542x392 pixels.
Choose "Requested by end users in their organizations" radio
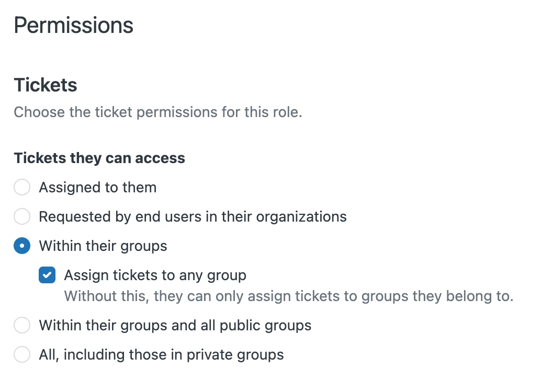(x=22, y=217)
